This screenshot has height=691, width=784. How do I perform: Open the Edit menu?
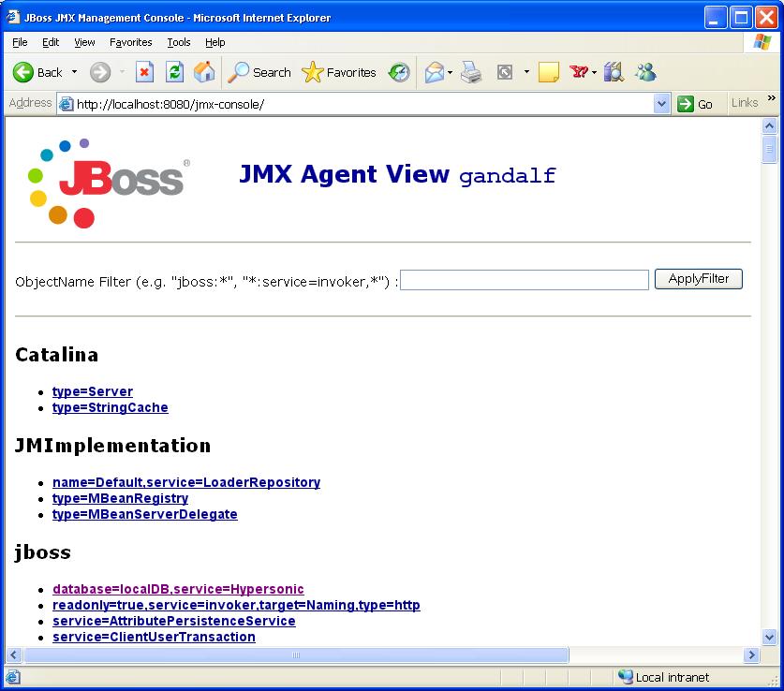tap(51, 42)
